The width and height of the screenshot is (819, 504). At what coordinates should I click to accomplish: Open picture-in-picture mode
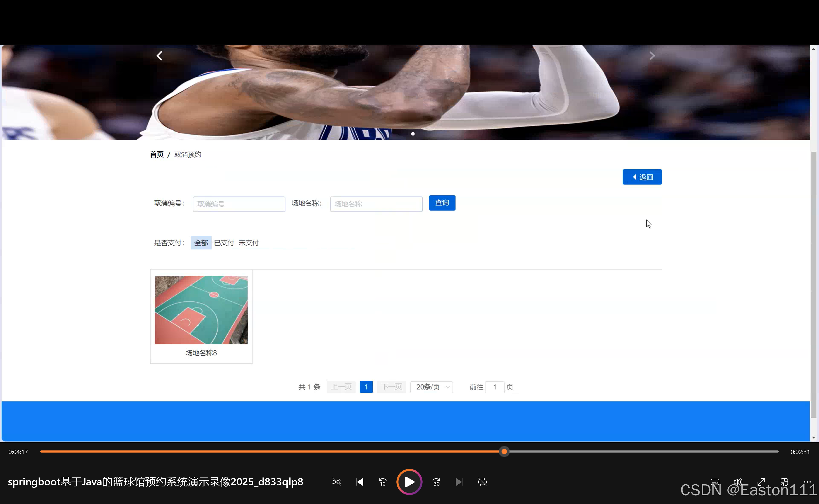point(784,482)
